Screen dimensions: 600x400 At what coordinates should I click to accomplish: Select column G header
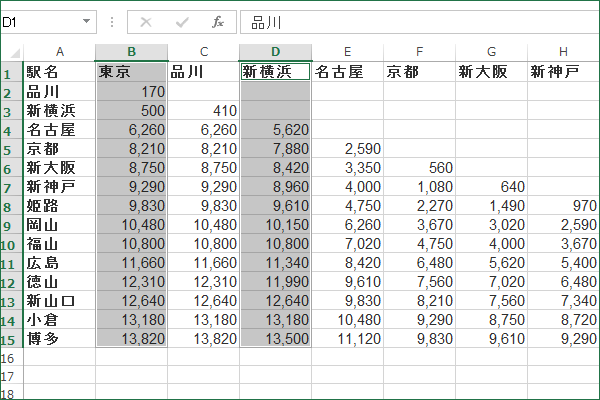tap(491, 52)
